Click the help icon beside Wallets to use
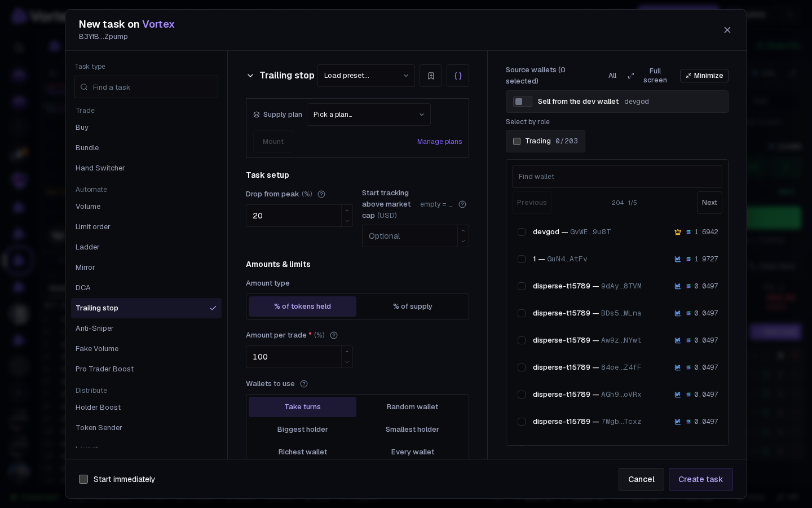 (304, 384)
